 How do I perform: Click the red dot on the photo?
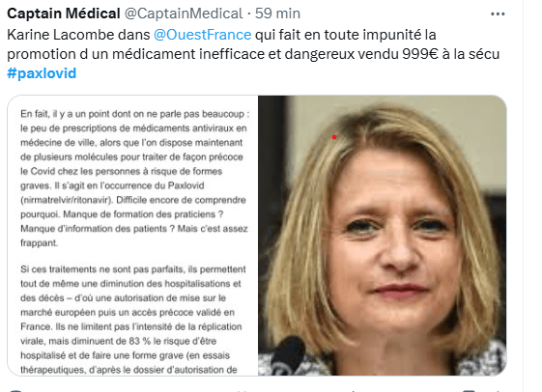click(334, 137)
